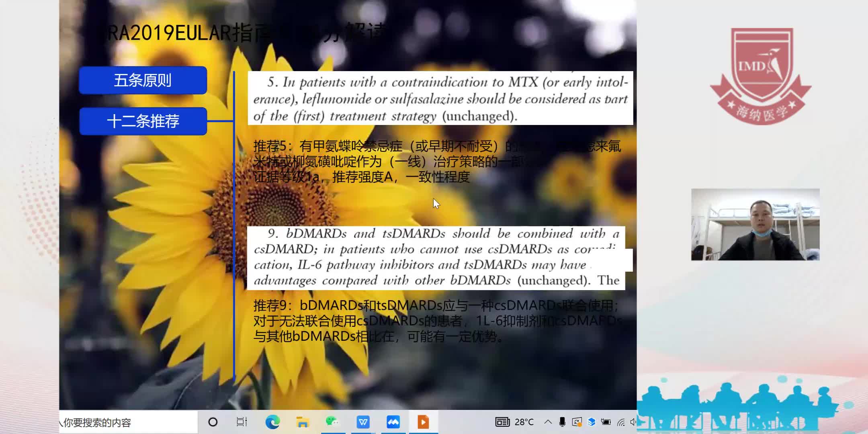The image size is (868, 434).
Task: Click the 五条原则 blue button
Action: point(143,80)
